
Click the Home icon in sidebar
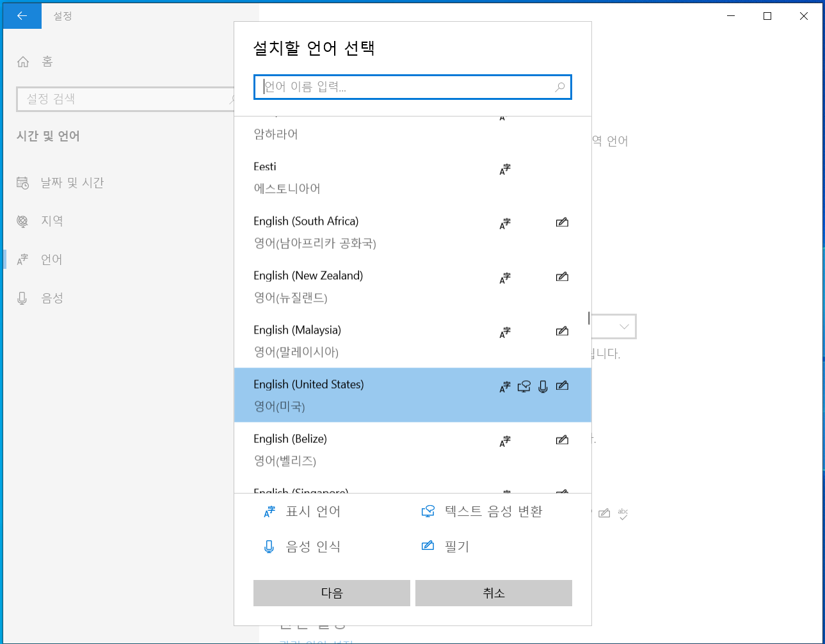tap(23, 61)
